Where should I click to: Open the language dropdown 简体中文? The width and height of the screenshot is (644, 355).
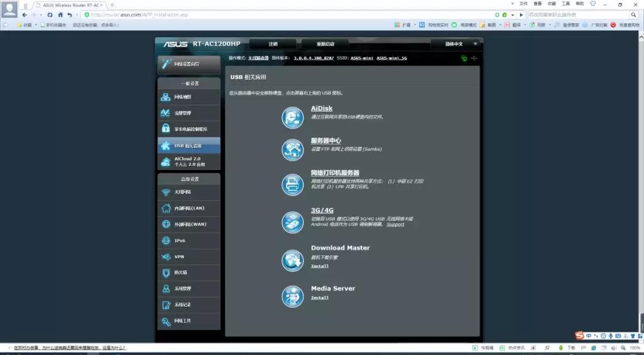pos(456,44)
